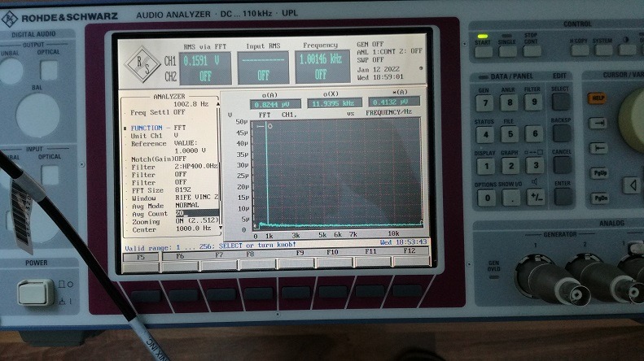Tap keypad key 3 panel-switch key

point(536,165)
